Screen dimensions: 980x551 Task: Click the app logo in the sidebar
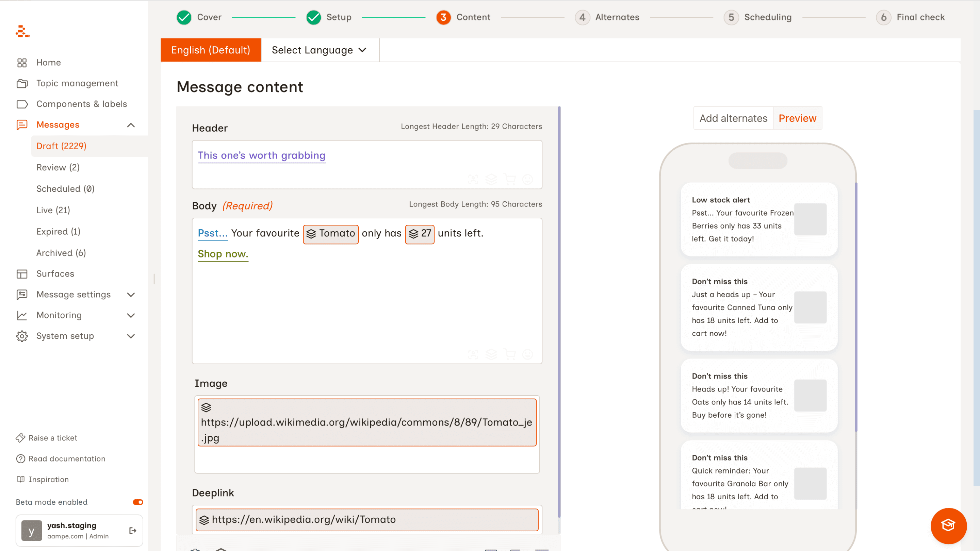tap(22, 32)
